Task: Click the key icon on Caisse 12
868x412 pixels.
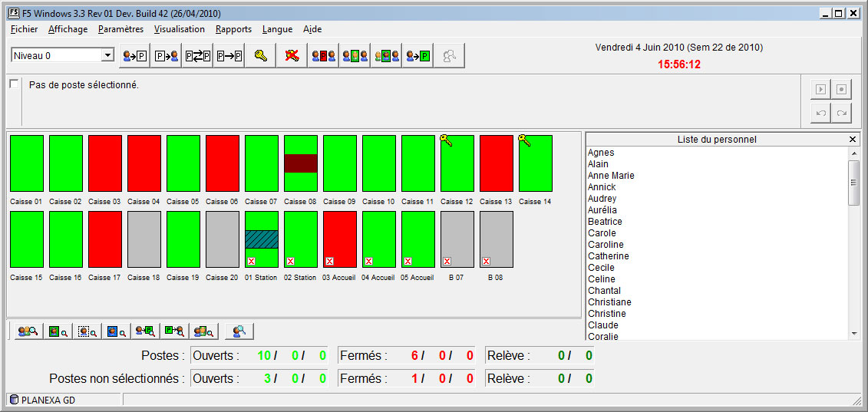Action: tap(446, 140)
